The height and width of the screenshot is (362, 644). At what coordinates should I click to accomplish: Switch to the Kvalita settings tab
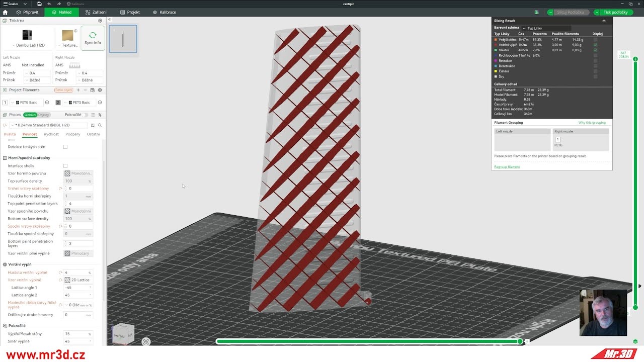10,134
